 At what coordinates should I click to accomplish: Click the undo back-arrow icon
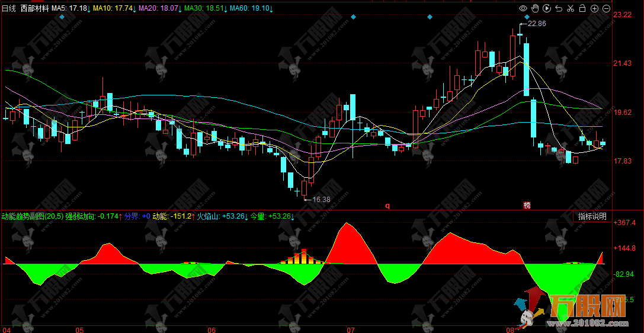[x=559, y=8]
